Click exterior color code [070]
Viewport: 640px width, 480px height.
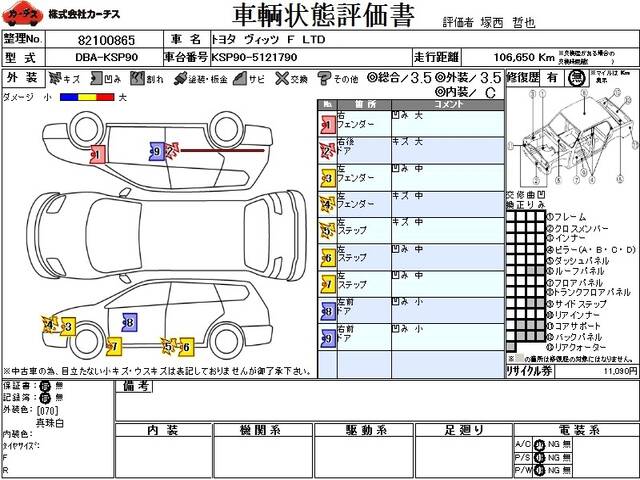pos(47,410)
